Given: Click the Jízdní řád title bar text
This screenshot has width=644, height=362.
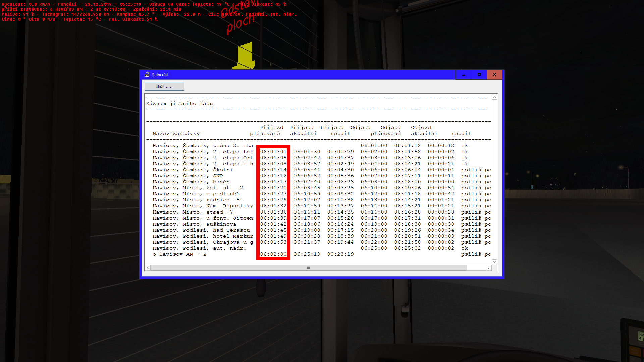Looking at the screenshot, I should [x=159, y=74].
